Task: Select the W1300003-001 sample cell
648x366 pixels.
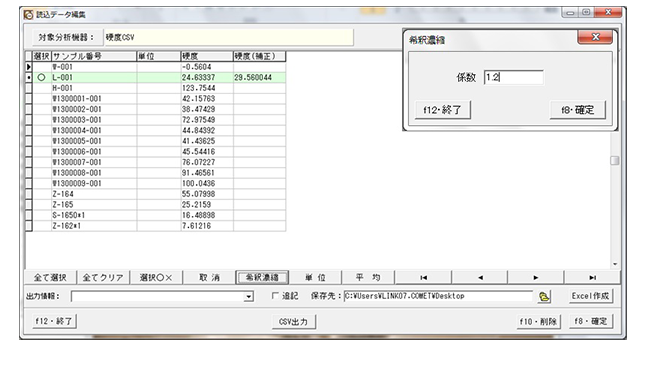Action: [x=94, y=120]
